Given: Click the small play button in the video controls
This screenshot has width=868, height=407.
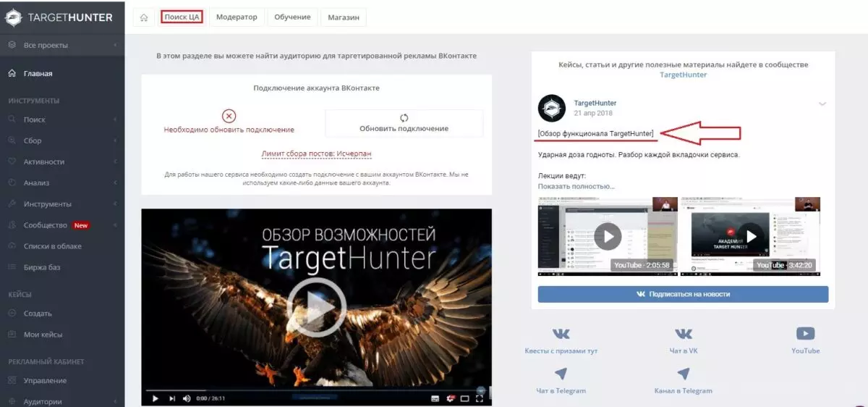Looking at the screenshot, I should [155, 398].
